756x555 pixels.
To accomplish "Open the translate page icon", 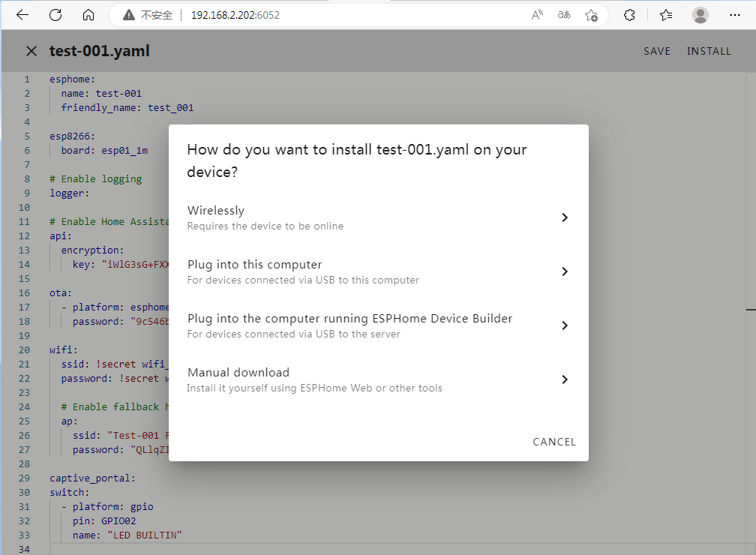I will coord(564,15).
